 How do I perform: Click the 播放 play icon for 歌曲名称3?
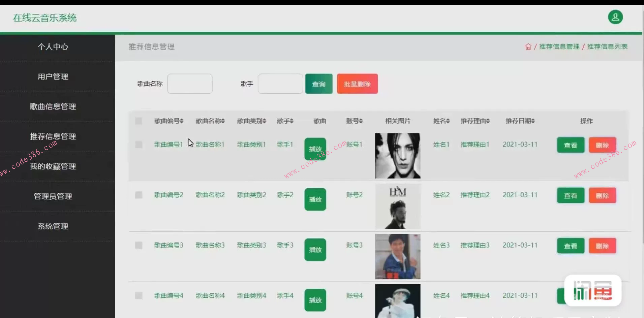point(315,249)
